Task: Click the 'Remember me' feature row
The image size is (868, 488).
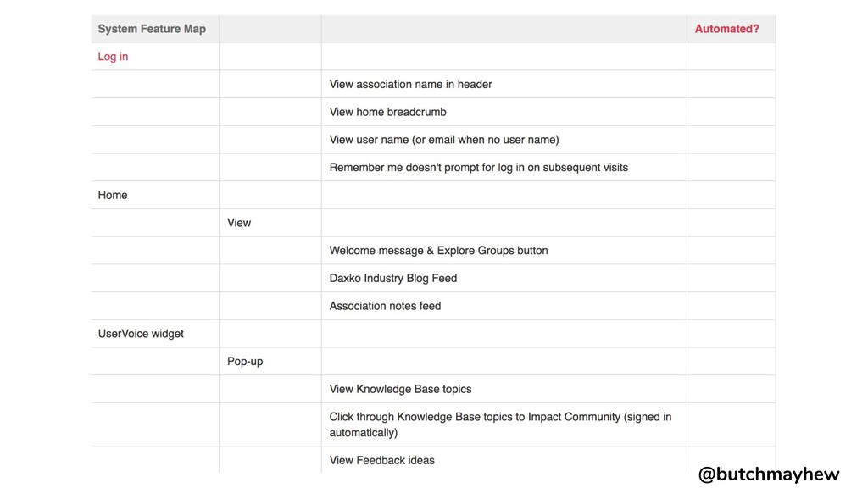Action: pos(433,167)
